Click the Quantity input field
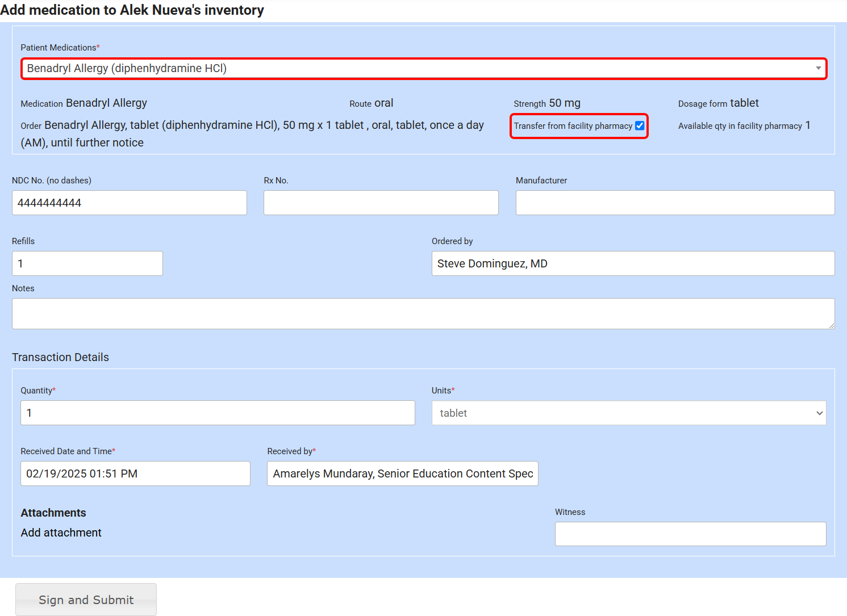847x616 pixels. coord(218,413)
